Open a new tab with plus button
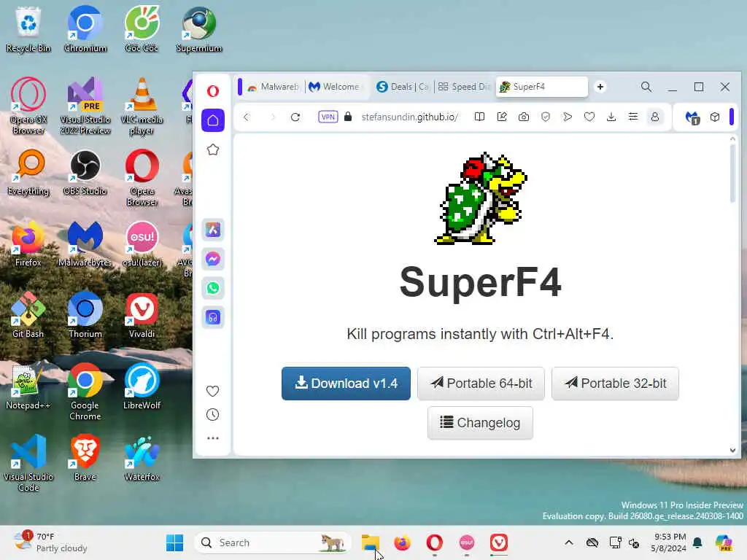Viewport: 747px width, 560px height. [x=600, y=87]
